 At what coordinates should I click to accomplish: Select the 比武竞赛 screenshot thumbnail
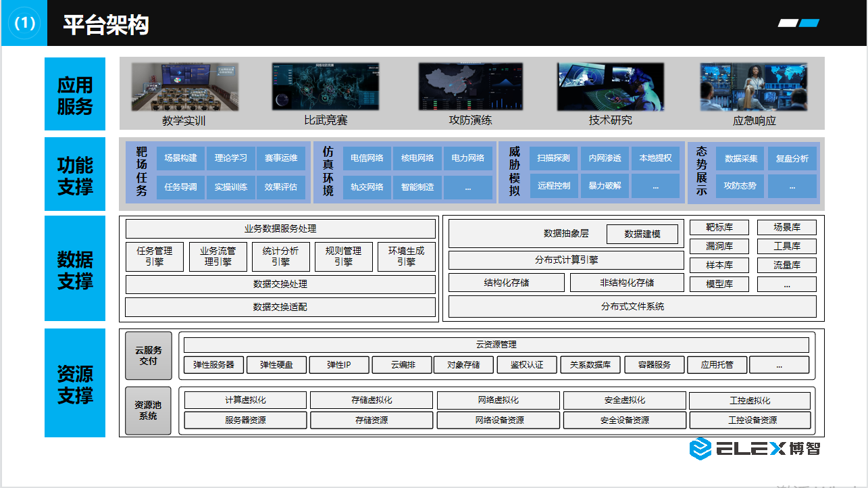tap(326, 87)
